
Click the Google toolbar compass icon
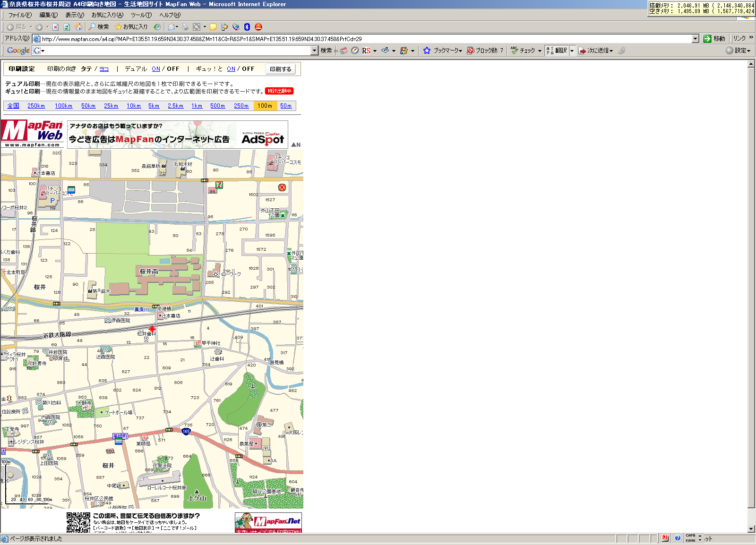(x=354, y=51)
